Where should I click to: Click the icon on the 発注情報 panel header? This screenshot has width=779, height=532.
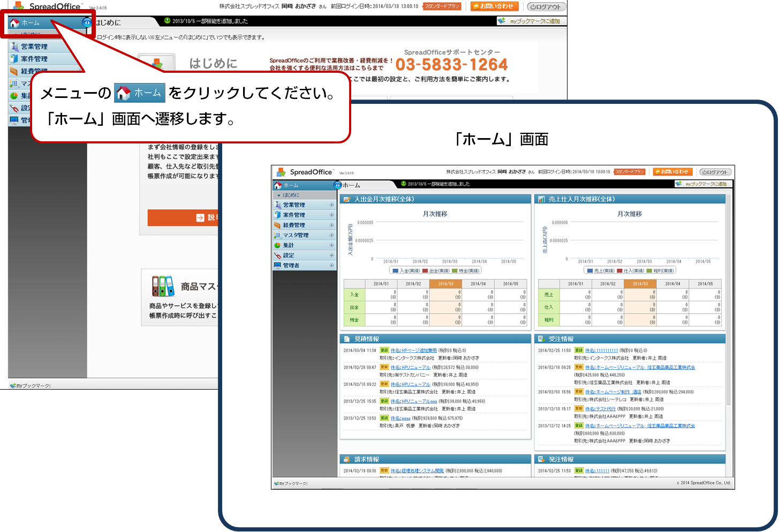coord(541,460)
